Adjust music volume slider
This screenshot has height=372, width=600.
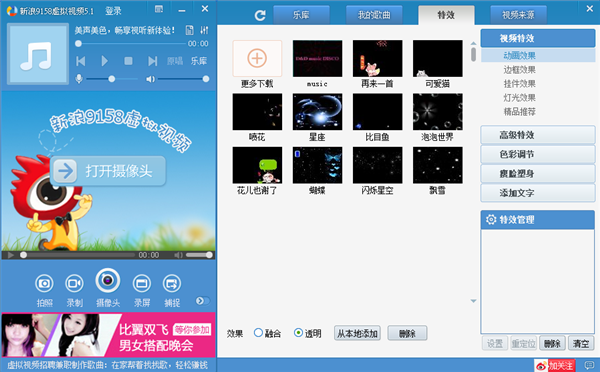[x=184, y=79]
